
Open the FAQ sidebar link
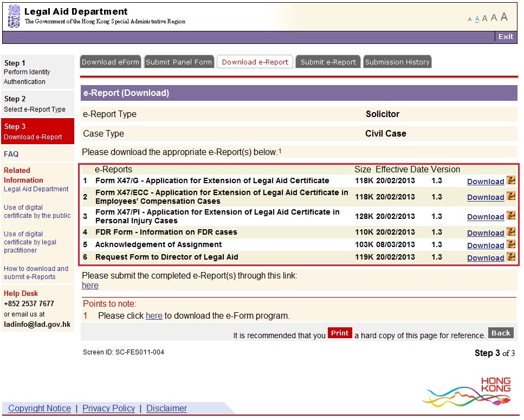point(11,154)
